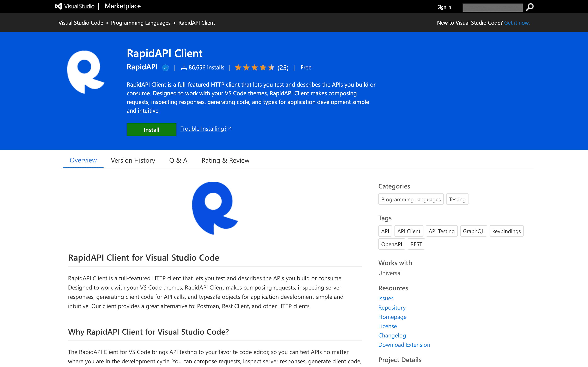Open the RapidAPI publisher page
This screenshot has height=367, width=588.
(142, 67)
